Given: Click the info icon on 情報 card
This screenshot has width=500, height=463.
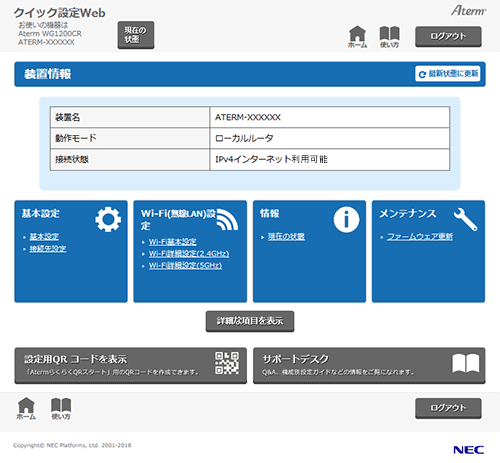Looking at the screenshot, I should point(346,219).
